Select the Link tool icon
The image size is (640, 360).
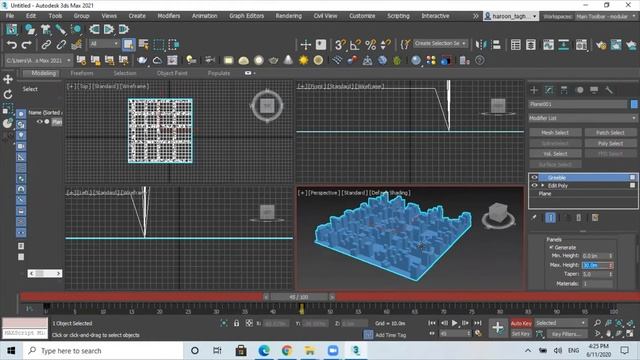click(x=46, y=44)
